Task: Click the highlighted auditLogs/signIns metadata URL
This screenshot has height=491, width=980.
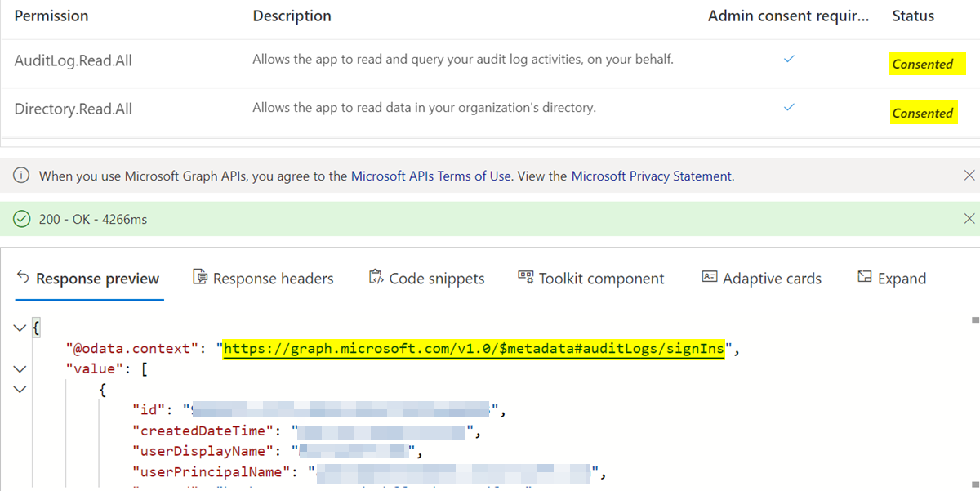Action: tap(474, 349)
